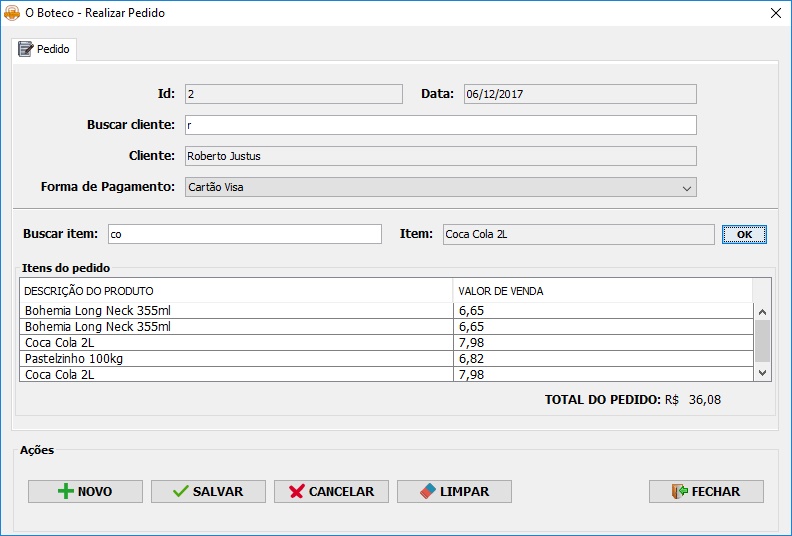
Task: Click the Id field showing 2
Action: (x=293, y=94)
